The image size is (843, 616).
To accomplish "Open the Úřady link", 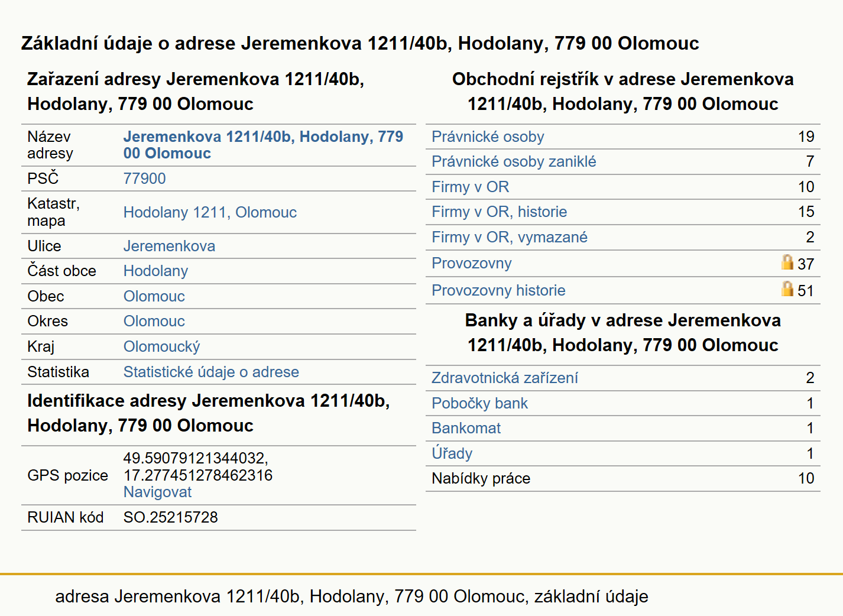I will tap(452, 453).
